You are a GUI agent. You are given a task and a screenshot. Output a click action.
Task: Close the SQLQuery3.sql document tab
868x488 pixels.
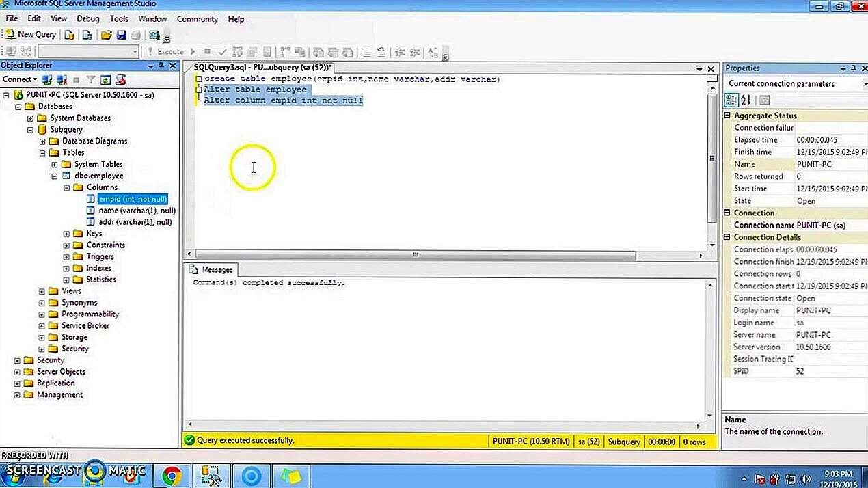pyautogui.click(x=711, y=68)
